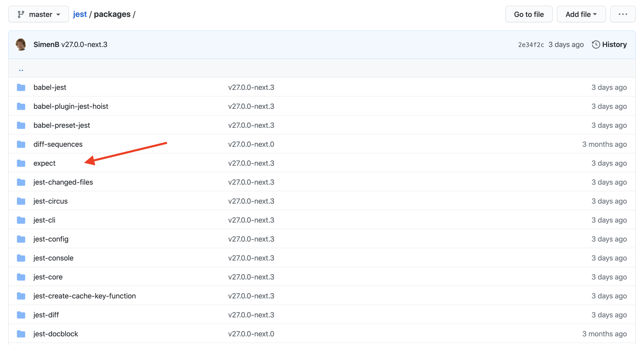Image resolution: width=644 pixels, height=345 pixels.
Task: Click the jest-circus folder icon
Action: tap(21, 201)
